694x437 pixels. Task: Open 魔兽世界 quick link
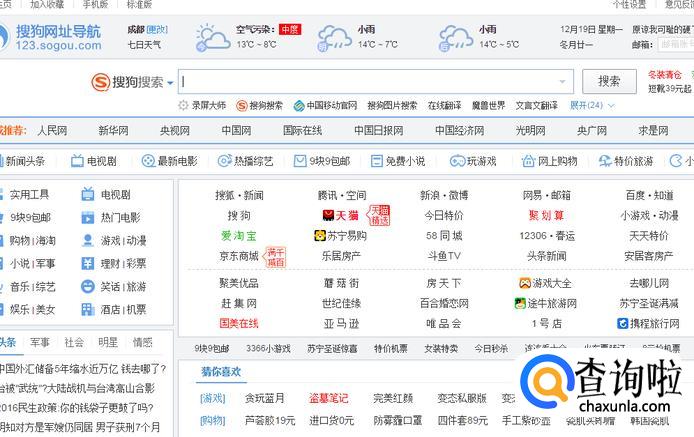(488, 105)
